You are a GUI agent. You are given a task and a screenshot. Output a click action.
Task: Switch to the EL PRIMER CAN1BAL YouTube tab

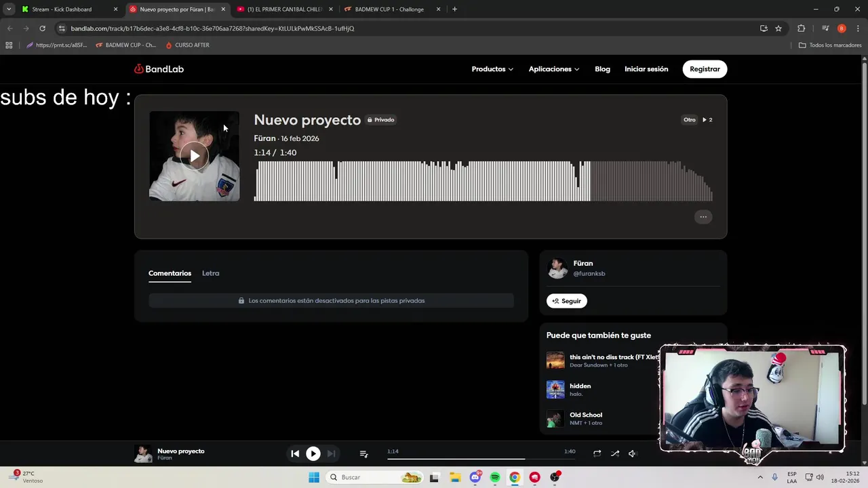[x=285, y=9]
